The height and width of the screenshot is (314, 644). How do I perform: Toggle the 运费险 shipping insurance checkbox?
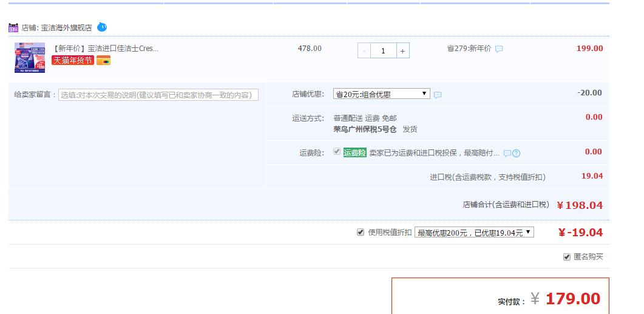[337, 152]
